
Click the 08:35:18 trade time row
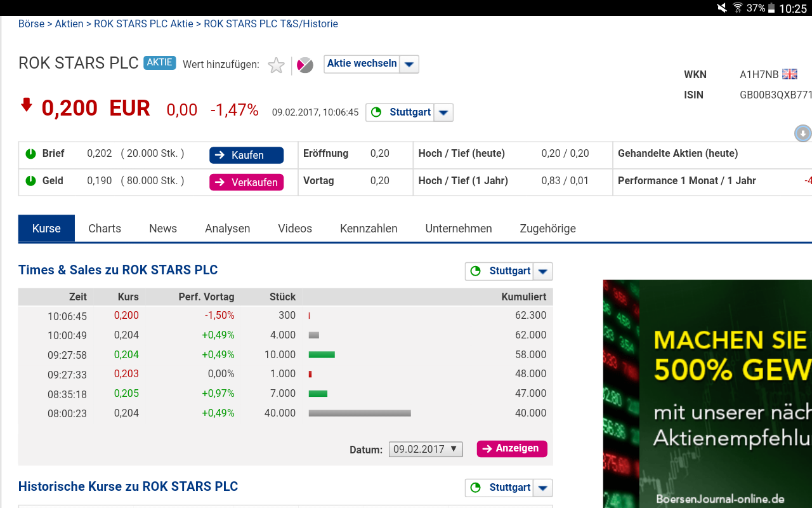pyautogui.click(x=285, y=394)
